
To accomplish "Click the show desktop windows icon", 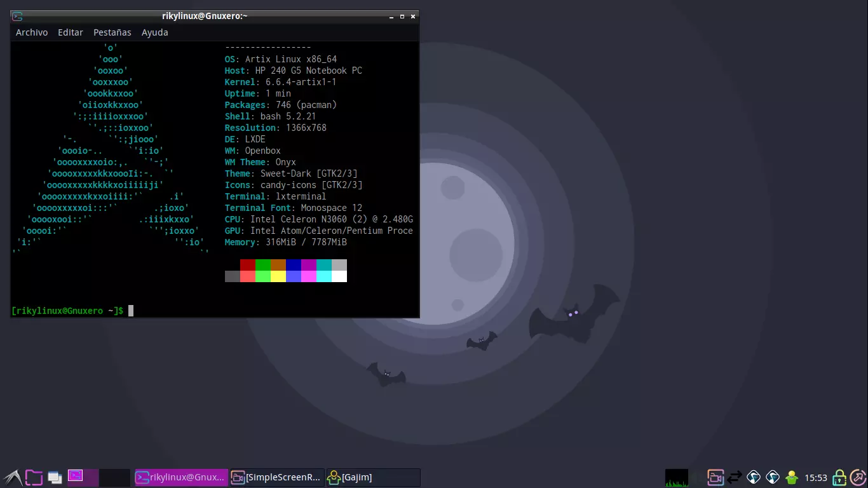I will click(55, 477).
